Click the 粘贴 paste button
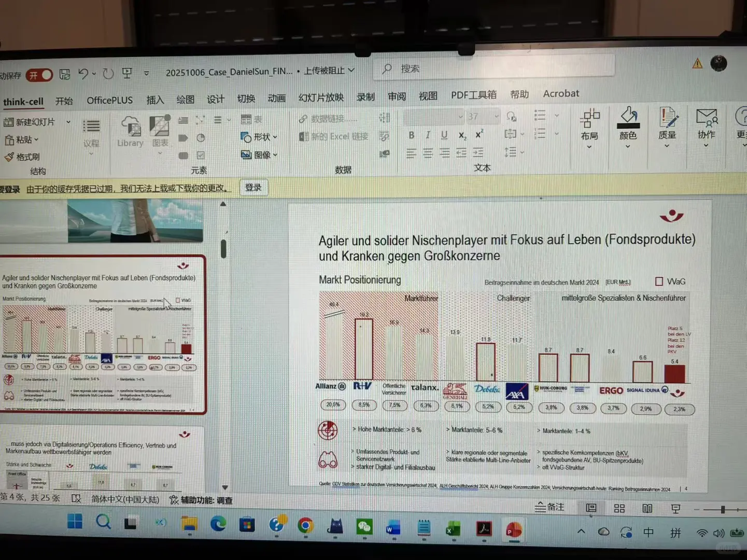This screenshot has height=560, width=747. pos(22,139)
